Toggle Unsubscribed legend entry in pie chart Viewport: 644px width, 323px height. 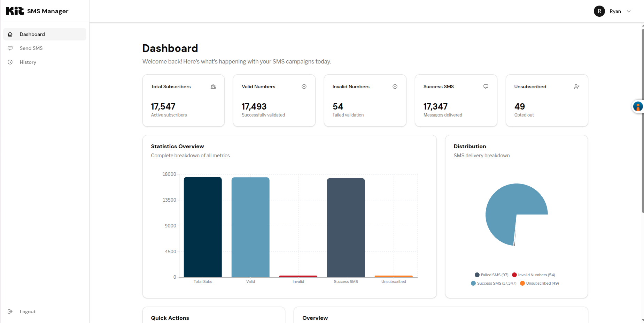[539, 283]
